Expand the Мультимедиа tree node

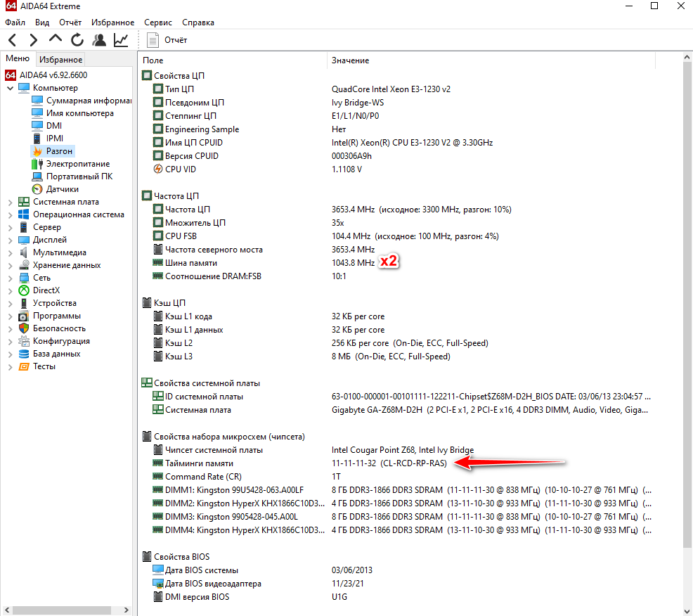click(10, 253)
